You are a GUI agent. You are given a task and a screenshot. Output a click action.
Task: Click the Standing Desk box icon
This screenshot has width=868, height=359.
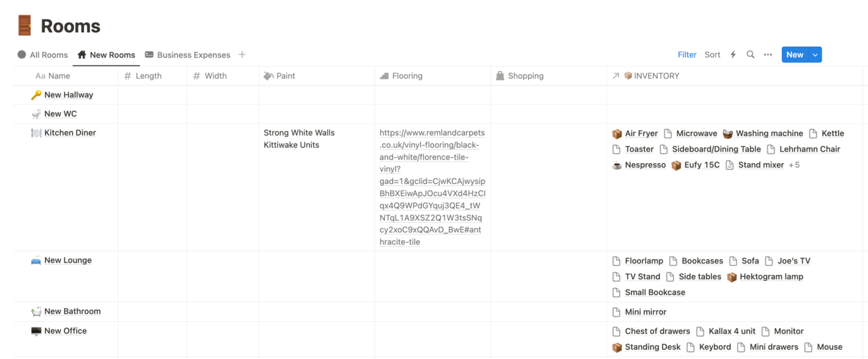617,347
